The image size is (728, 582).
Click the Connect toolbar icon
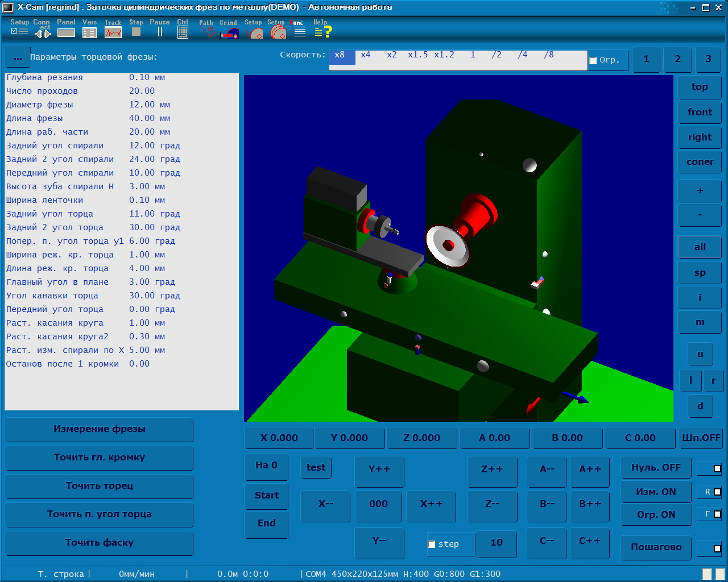[43, 28]
